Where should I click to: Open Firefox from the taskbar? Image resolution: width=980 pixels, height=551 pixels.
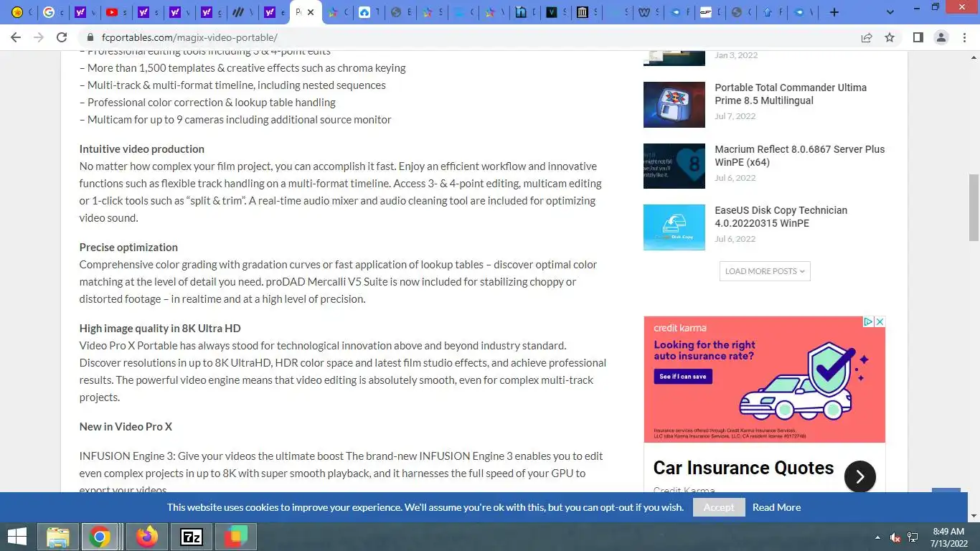pyautogui.click(x=146, y=537)
